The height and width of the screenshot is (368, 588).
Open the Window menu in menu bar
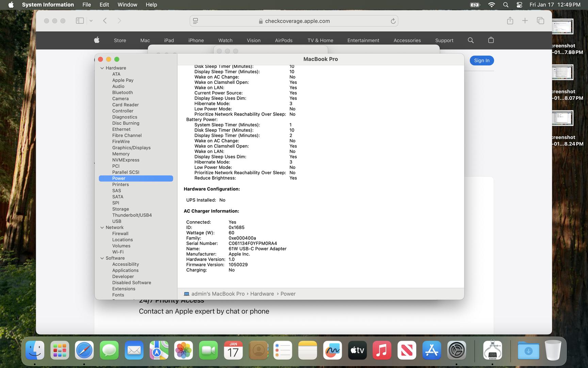(127, 5)
